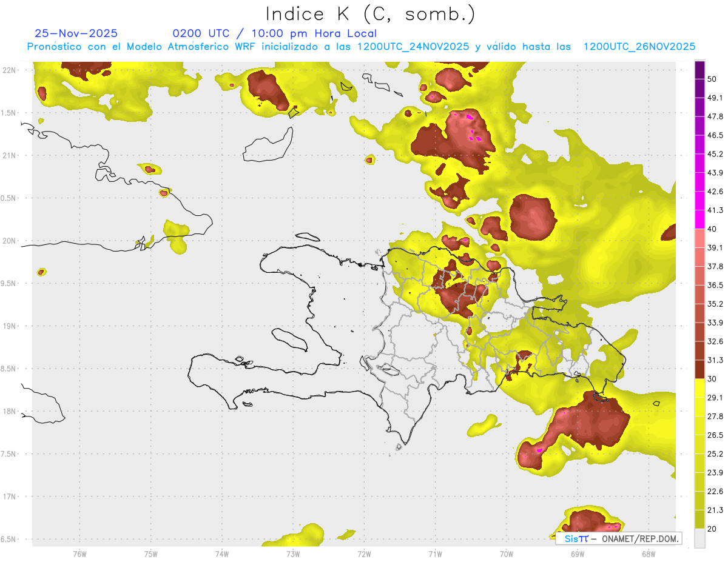The height and width of the screenshot is (562, 728).
Task: Click the colorbar value "35.2"
Action: [715, 304]
